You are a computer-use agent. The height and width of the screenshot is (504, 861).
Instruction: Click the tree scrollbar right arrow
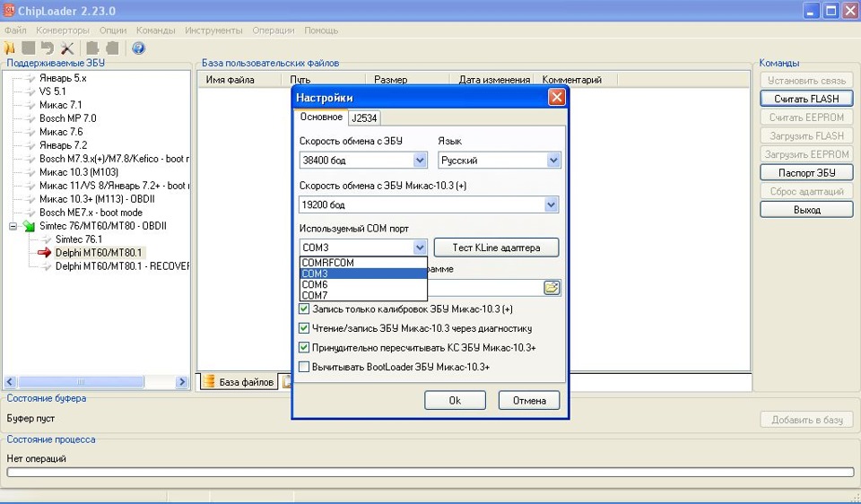[182, 381]
